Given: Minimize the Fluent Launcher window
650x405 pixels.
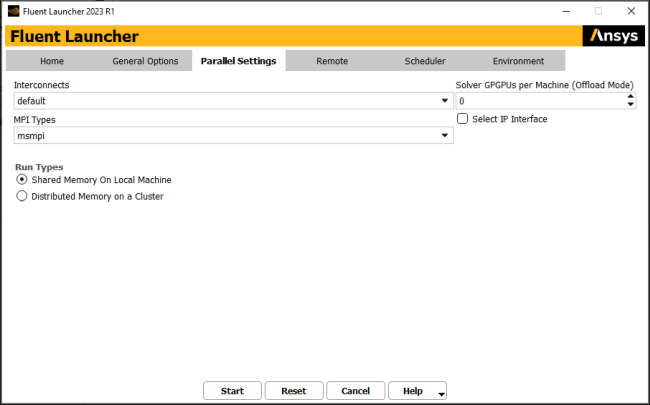Looking at the screenshot, I should 566,11.
